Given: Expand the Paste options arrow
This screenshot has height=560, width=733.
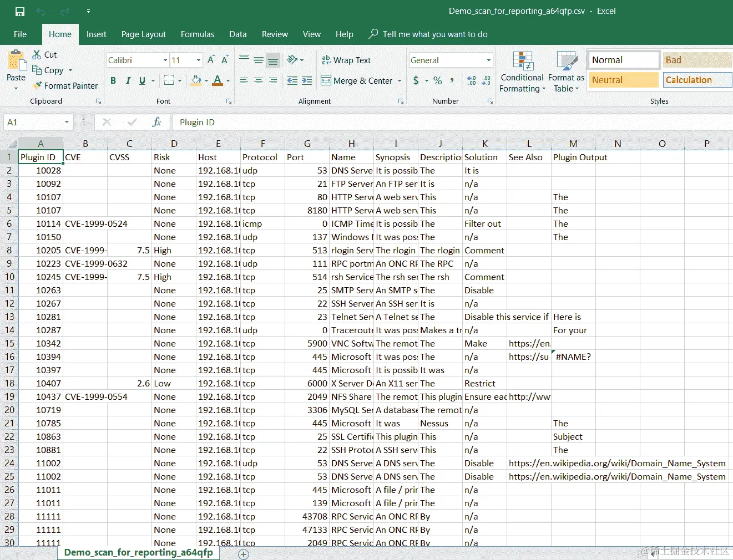Looking at the screenshot, I should coord(16,89).
